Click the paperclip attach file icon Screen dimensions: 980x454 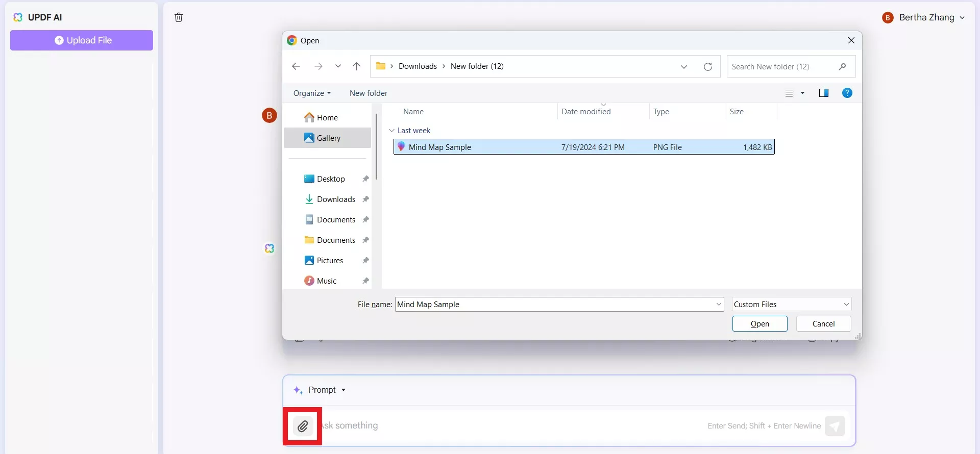pos(303,426)
